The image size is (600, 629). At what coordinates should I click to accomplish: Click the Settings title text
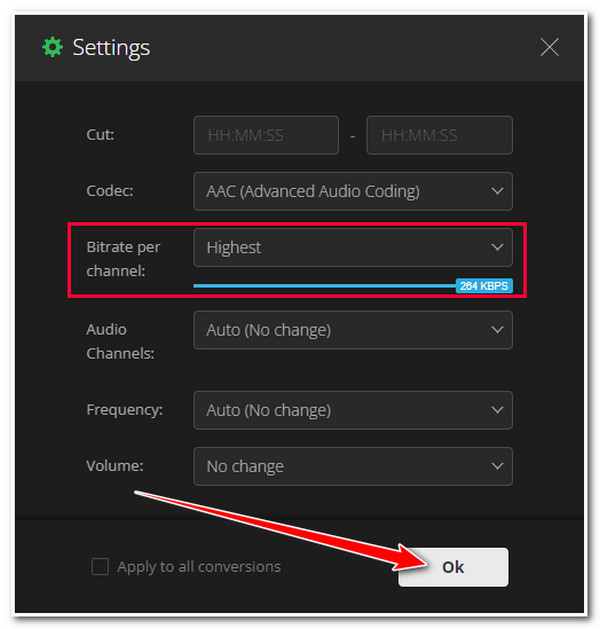click(111, 48)
